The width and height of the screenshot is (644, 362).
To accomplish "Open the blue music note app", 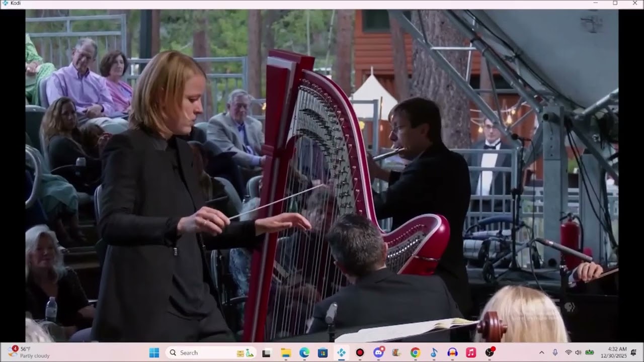I will (x=434, y=352).
